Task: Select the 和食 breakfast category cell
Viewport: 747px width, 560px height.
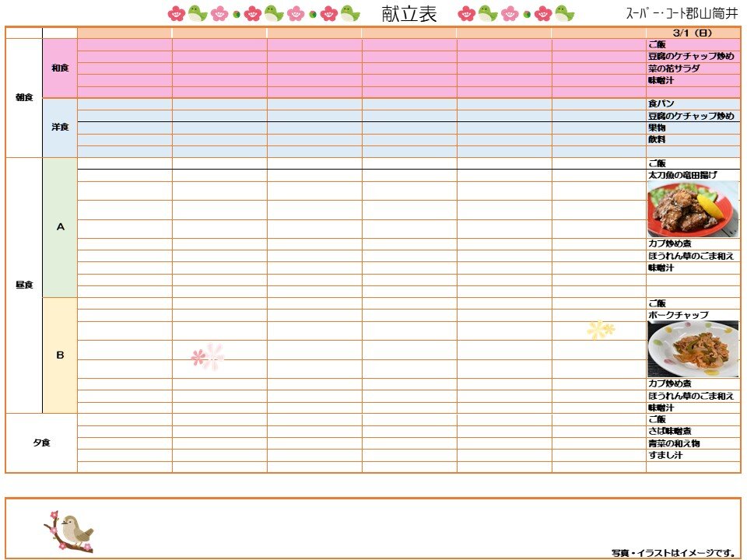Action: [60, 68]
